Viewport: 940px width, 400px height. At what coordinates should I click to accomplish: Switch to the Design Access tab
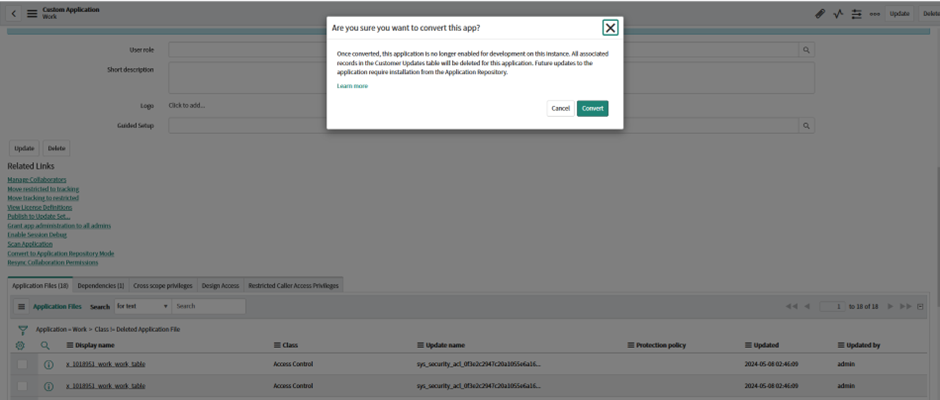pos(221,285)
